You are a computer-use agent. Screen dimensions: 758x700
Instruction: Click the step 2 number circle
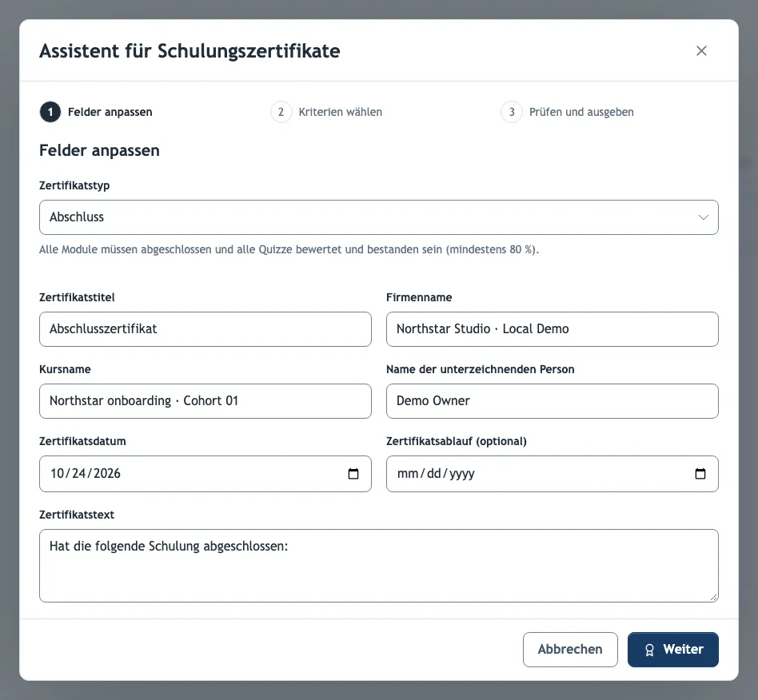pos(281,112)
